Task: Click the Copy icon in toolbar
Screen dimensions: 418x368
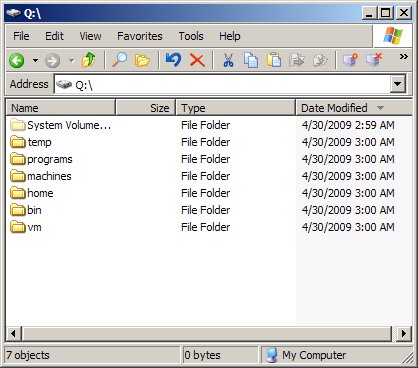Action: click(251, 60)
